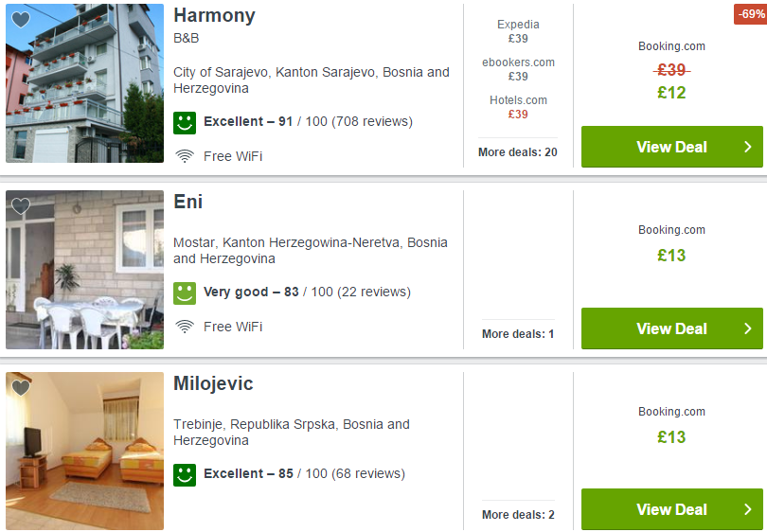Favorite the Harmony hotel with heart icon
Viewport: 767px width, 532px height.
(21, 20)
